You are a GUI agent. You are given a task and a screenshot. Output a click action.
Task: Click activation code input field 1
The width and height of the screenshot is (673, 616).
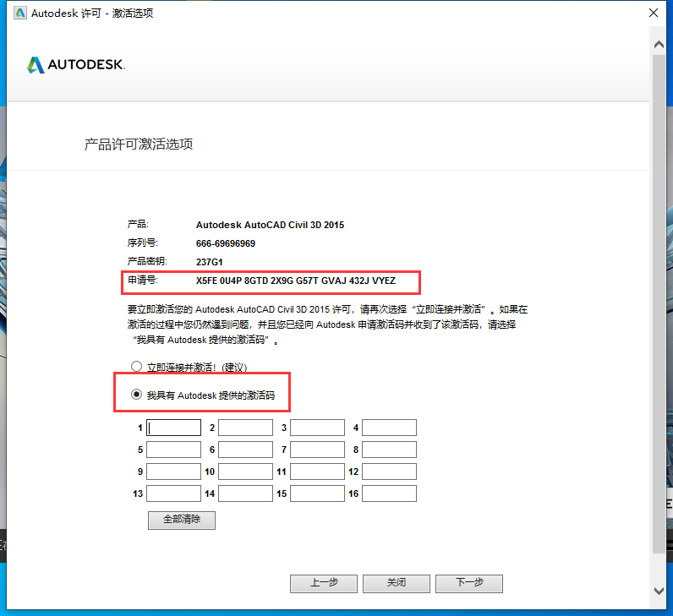173,428
